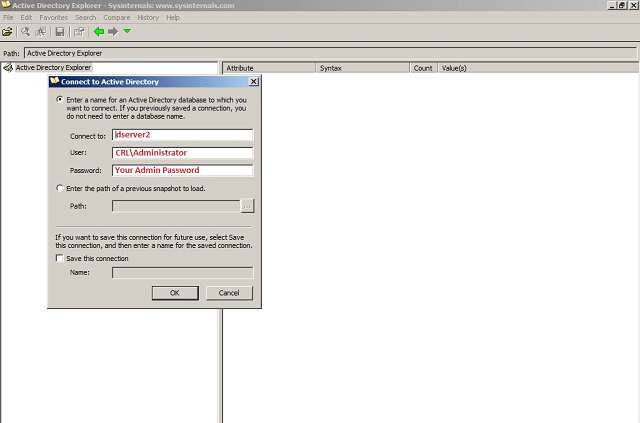Restore down the main window
640x423 pixels.
click(x=621, y=5)
